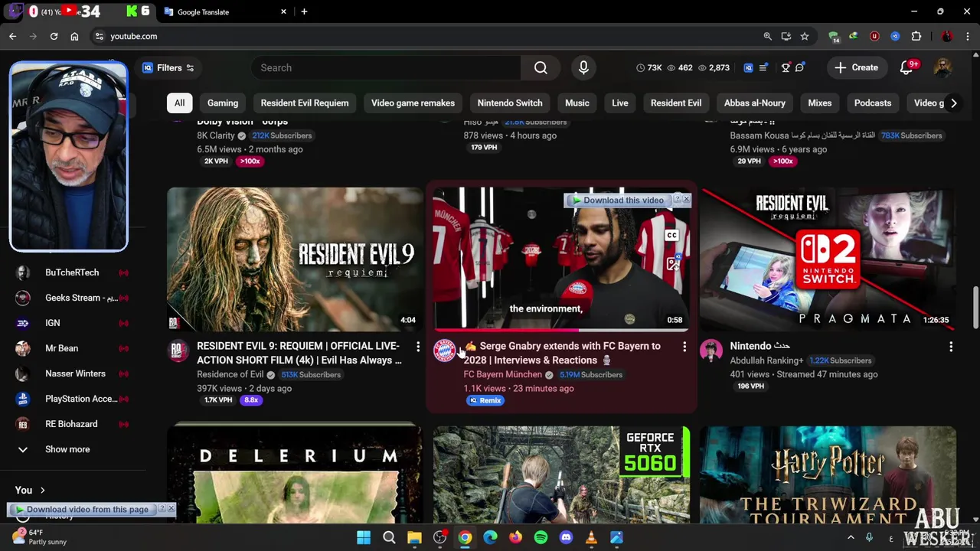Click the browser zoom magnifier in address bar

[768, 36]
